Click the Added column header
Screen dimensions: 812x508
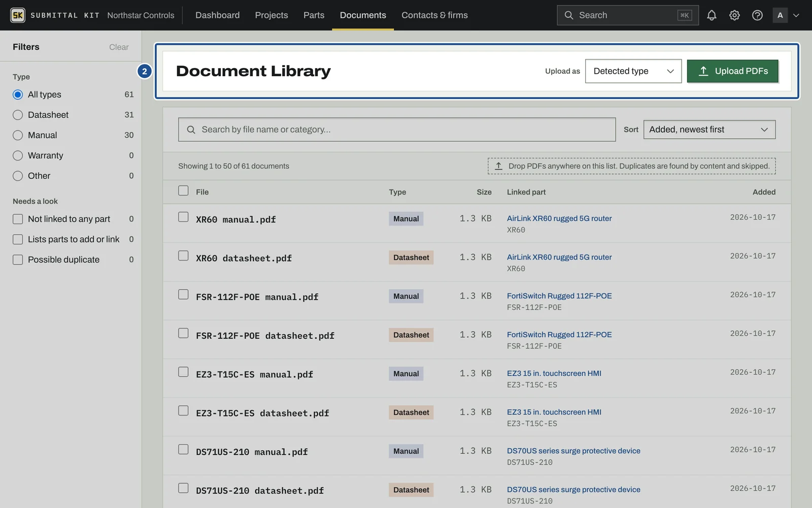tap(764, 192)
